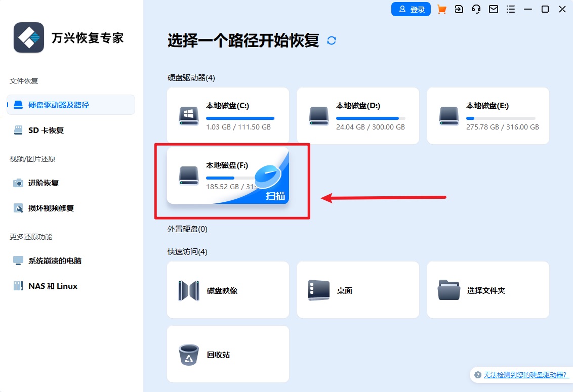
Task: Click the video repair icon in sidebar
Action: click(18, 208)
